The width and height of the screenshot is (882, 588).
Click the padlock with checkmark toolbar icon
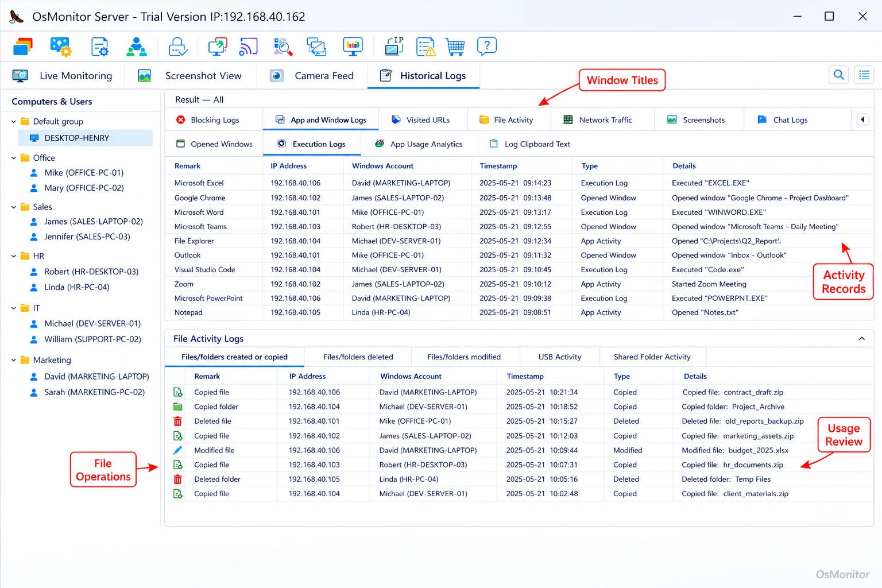(x=178, y=47)
